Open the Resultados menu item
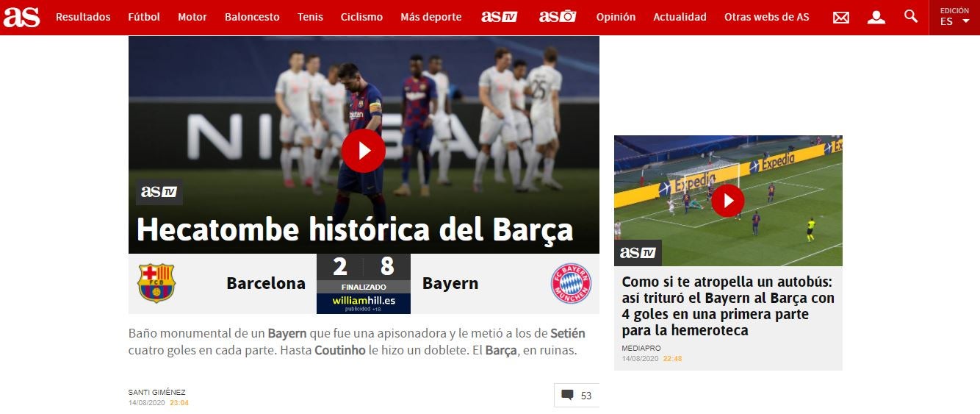980x414 pixels. 83,17
